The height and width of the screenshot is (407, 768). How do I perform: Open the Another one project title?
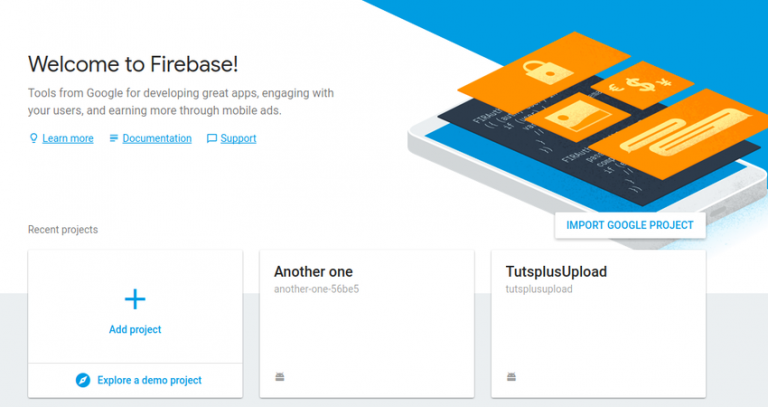(x=313, y=271)
